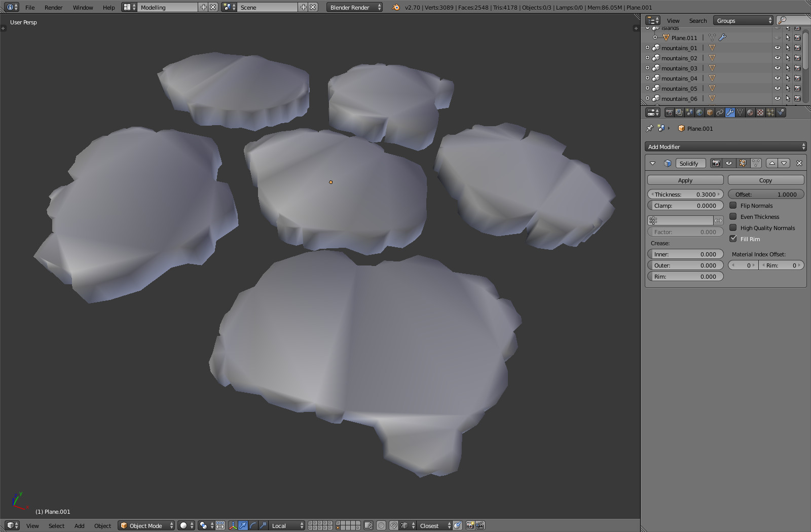Uncheck the Fill Rim option
The image size is (811, 532).
[733, 239]
